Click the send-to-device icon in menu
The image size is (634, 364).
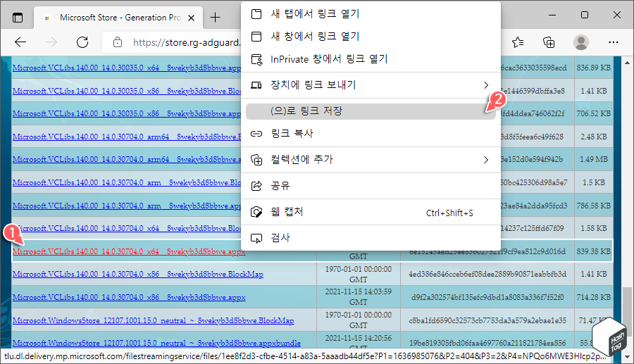point(256,84)
